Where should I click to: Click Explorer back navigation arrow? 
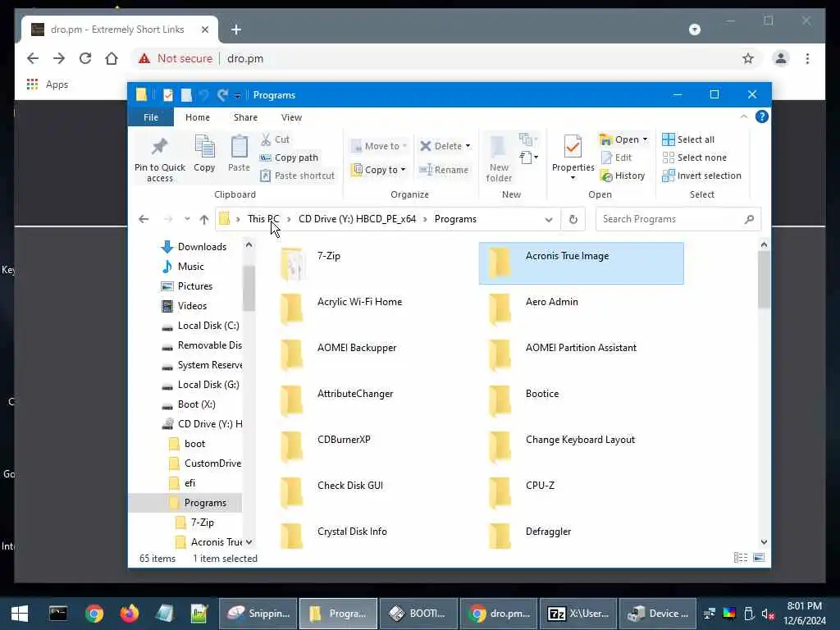pos(144,219)
